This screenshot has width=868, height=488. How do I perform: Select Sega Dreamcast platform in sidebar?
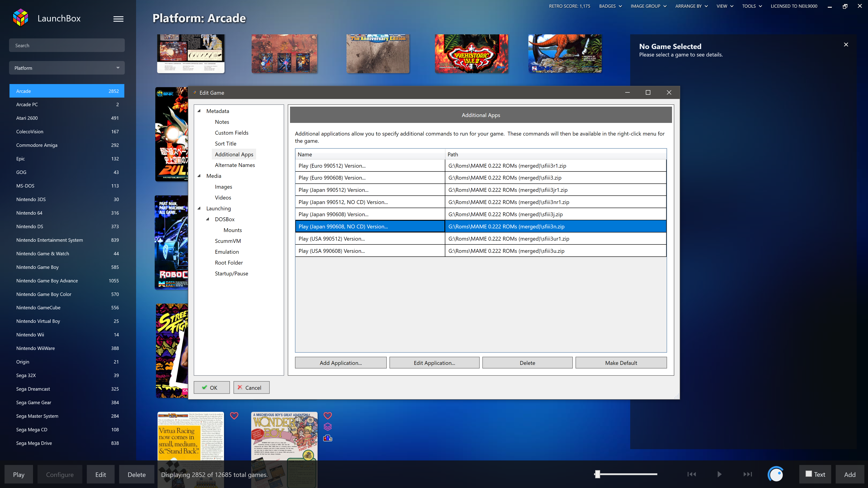[x=67, y=389]
